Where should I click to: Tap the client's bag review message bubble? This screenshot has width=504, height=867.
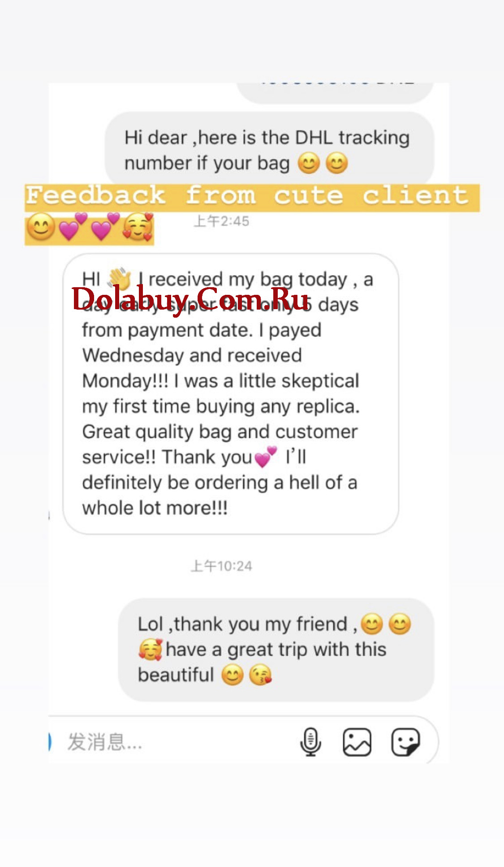(x=231, y=394)
